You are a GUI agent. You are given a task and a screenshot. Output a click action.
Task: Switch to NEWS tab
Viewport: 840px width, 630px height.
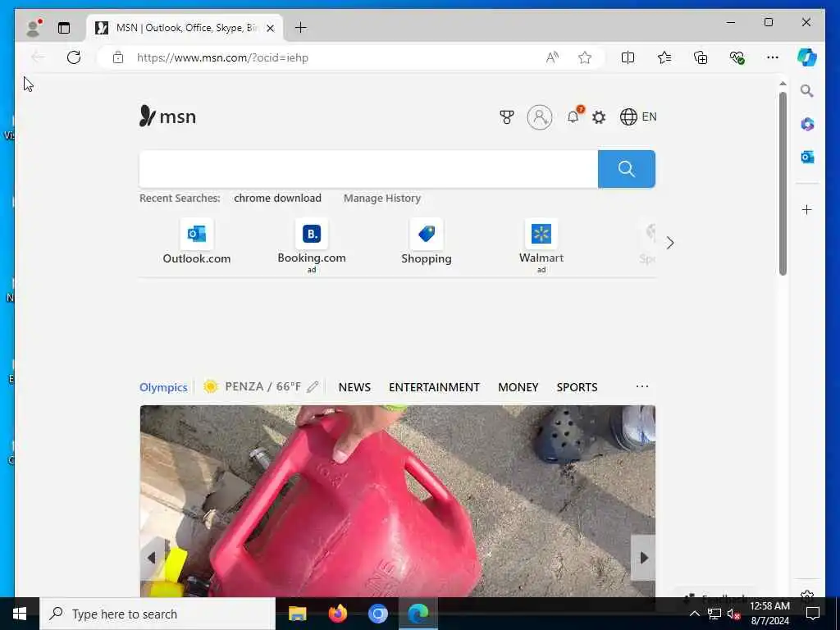pos(354,387)
